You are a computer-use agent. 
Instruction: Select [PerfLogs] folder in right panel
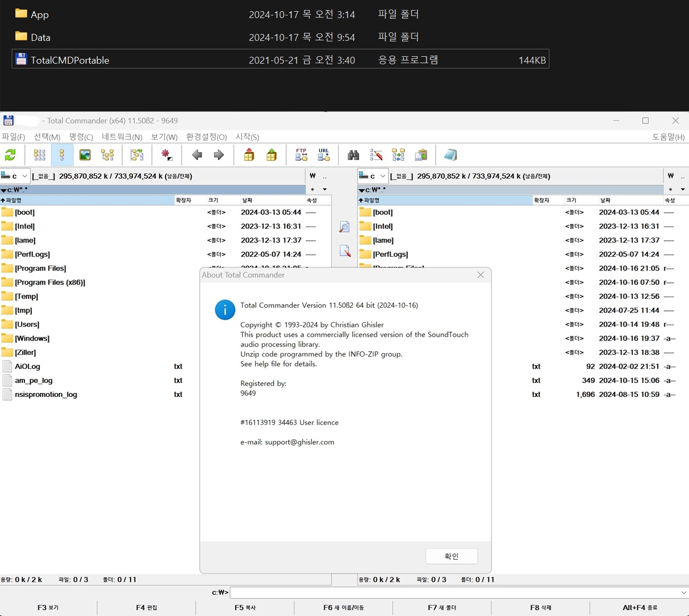[x=390, y=254]
